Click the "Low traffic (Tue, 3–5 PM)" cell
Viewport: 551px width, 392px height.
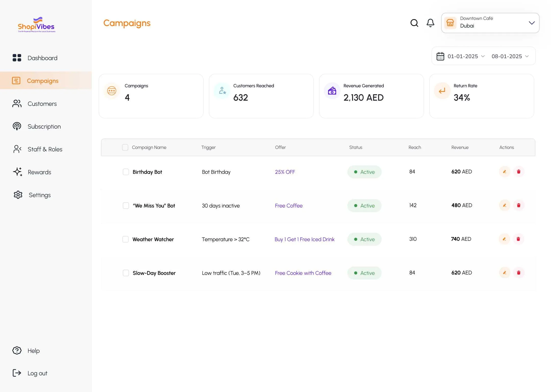[x=231, y=273]
